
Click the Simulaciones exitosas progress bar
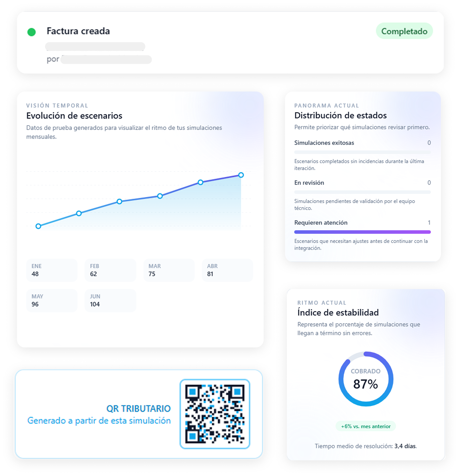point(362,152)
